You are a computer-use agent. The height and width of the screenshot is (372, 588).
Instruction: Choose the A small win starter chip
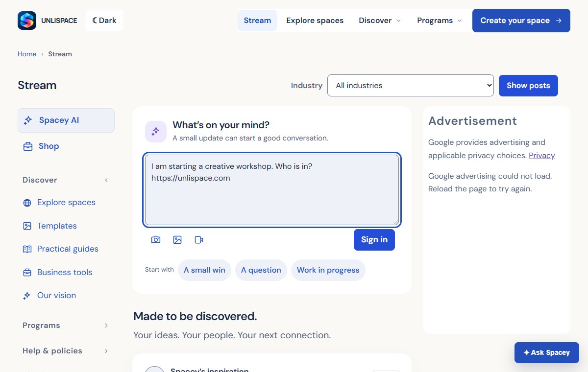[x=204, y=270]
